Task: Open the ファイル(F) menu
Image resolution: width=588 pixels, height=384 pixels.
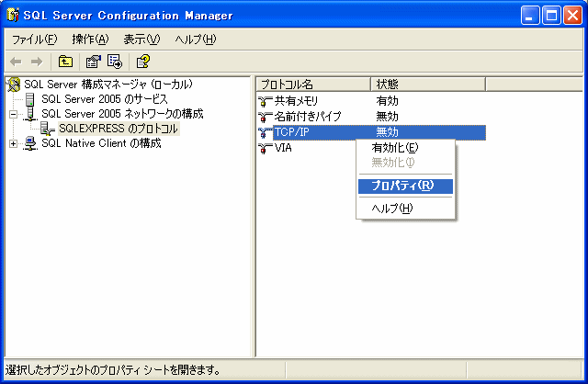Action: (34, 40)
